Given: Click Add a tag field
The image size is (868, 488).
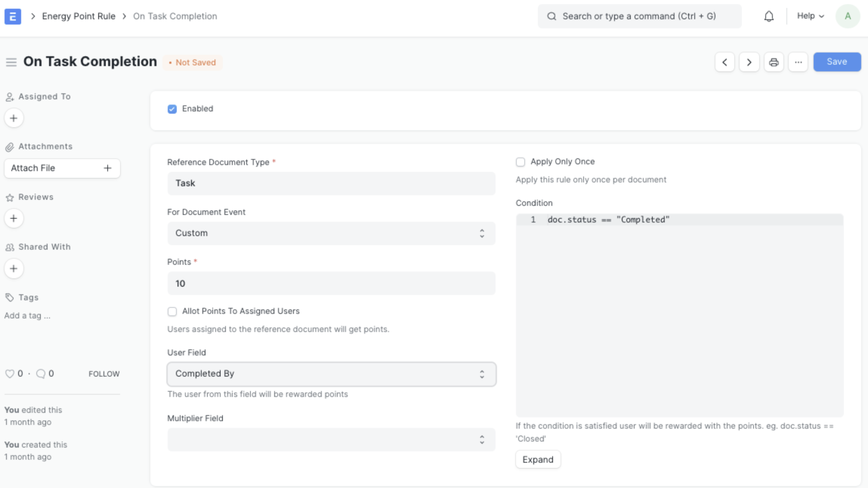Looking at the screenshot, I should click(27, 315).
